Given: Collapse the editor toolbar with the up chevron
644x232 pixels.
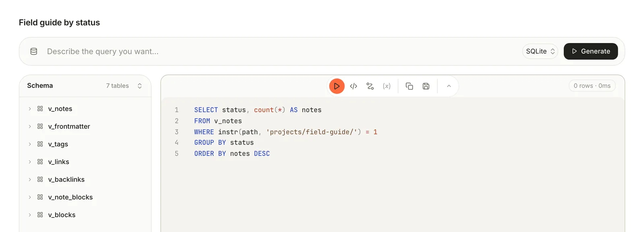Looking at the screenshot, I should point(449,86).
